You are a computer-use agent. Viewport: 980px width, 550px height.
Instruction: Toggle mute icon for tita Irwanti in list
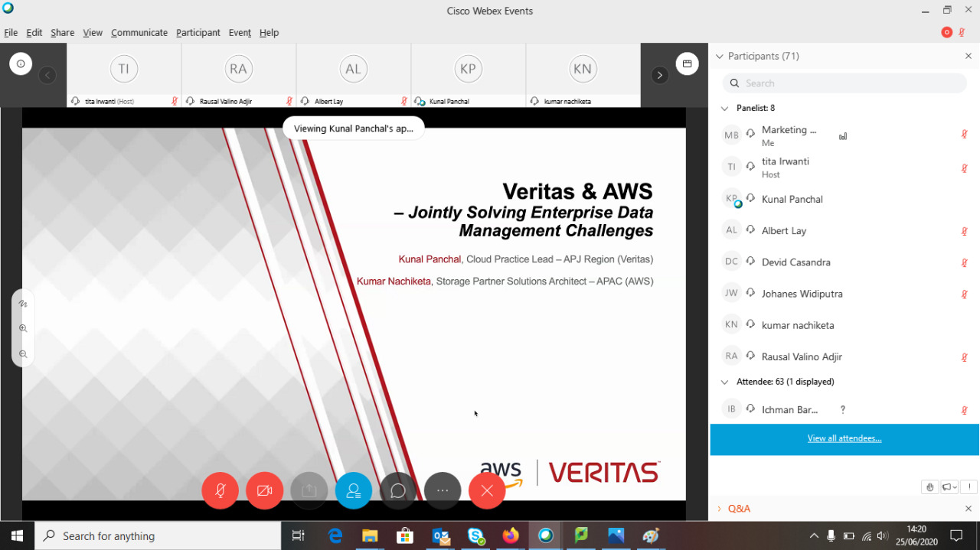[965, 168]
